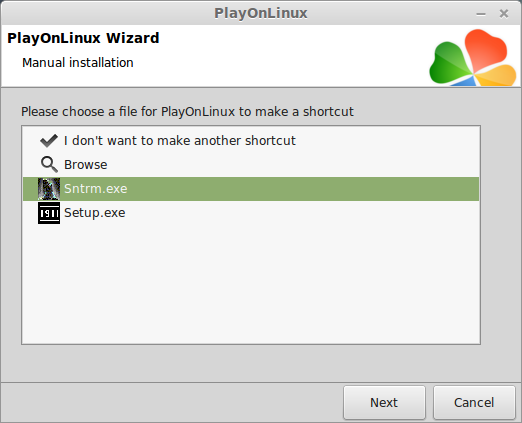
Task: Click the Cancel button
Action: pos(474,403)
